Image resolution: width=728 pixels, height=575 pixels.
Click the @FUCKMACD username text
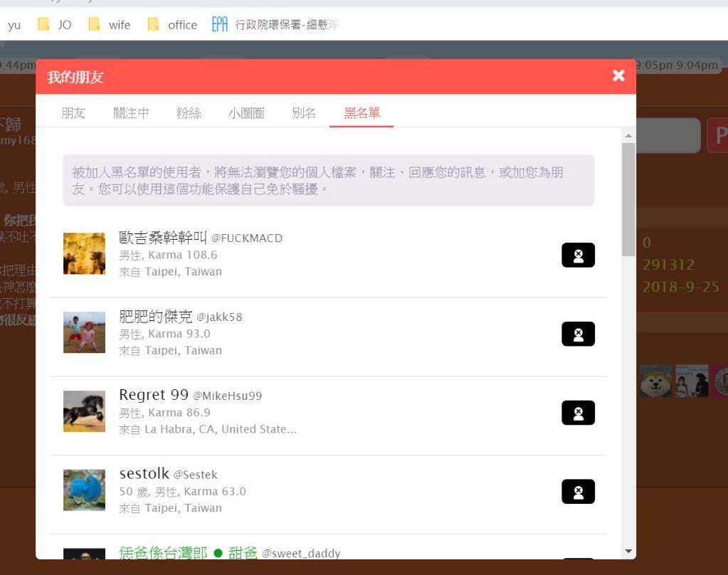click(246, 238)
